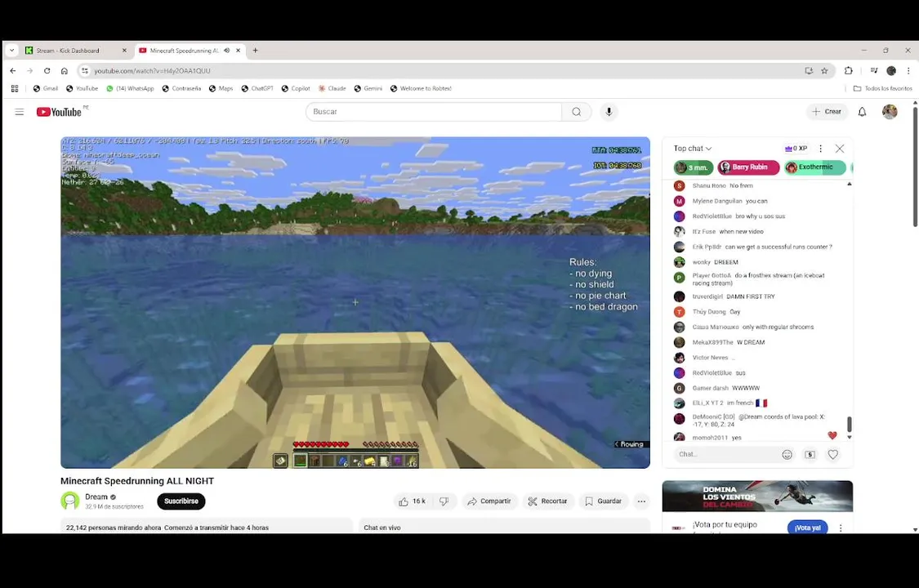This screenshot has height=588, width=919.
Task: Click the magnifier search button
Action: click(x=576, y=112)
